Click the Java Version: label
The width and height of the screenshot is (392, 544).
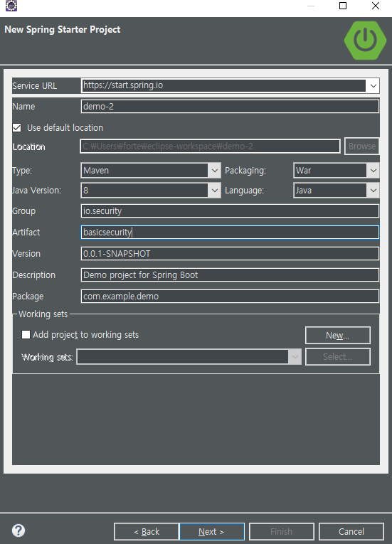pos(36,190)
